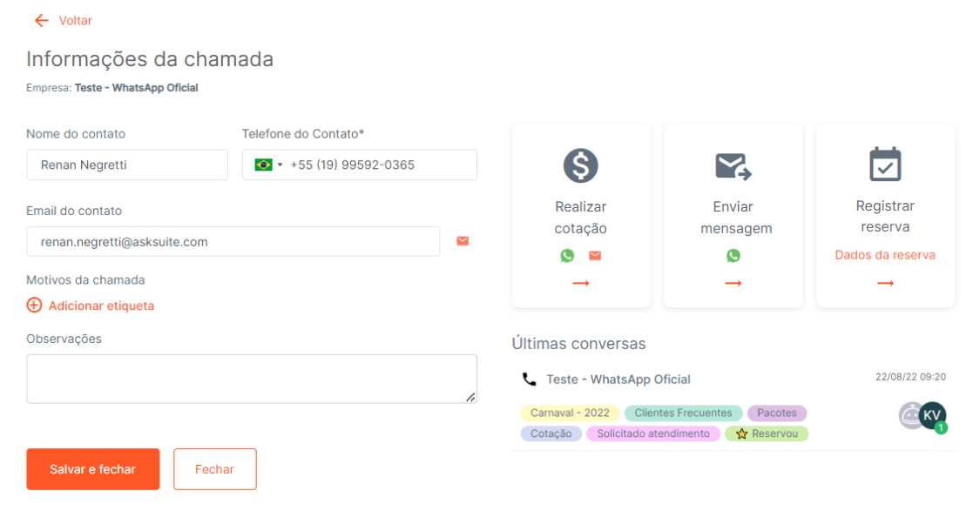Screen dimensions: 980x511
Task: Click the arrow under Enviar mensagem card
Action: 733,284
